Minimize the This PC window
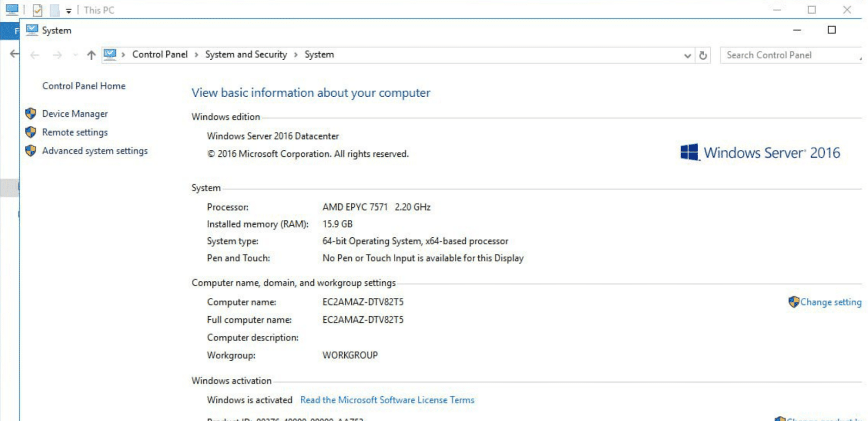868x421 pixels. [x=777, y=10]
